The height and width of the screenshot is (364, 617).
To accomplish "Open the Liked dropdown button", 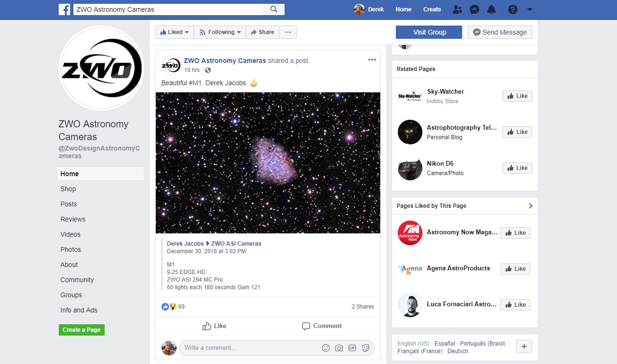I will pos(174,32).
